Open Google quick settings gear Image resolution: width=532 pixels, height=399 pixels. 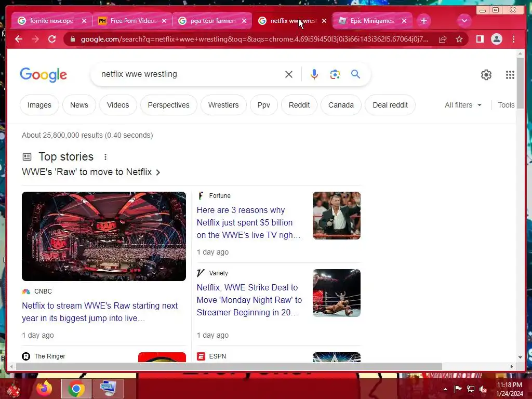[x=486, y=75]
